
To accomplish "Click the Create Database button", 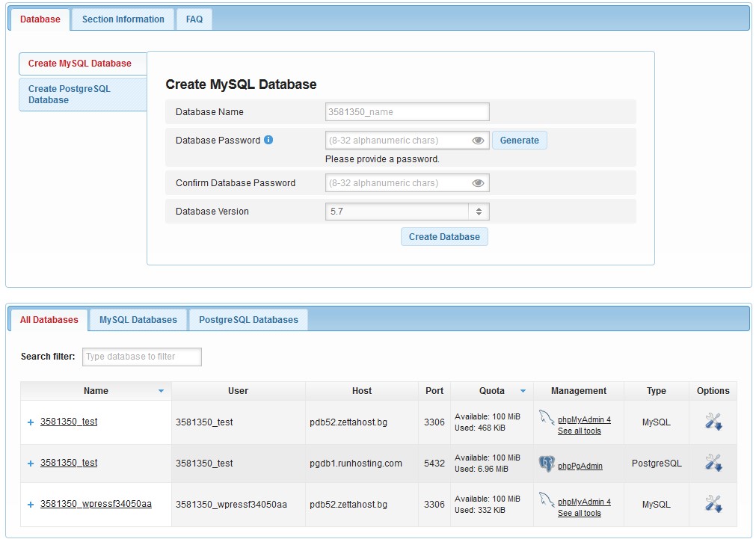I will coord(444,236).
